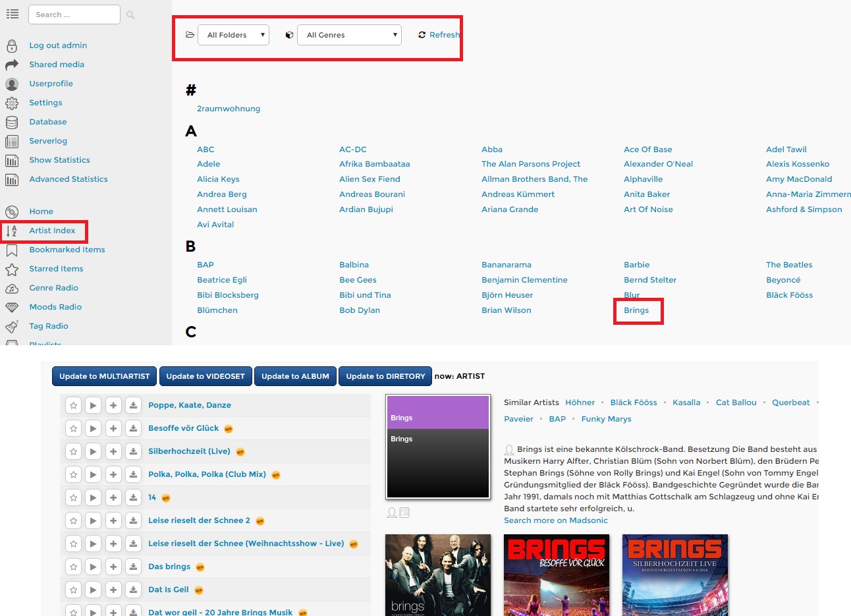Click the artist portrait icon below the cover
The height and width of the screenshot is (616, 851).
pyautogui.click(x=392, y=513)
